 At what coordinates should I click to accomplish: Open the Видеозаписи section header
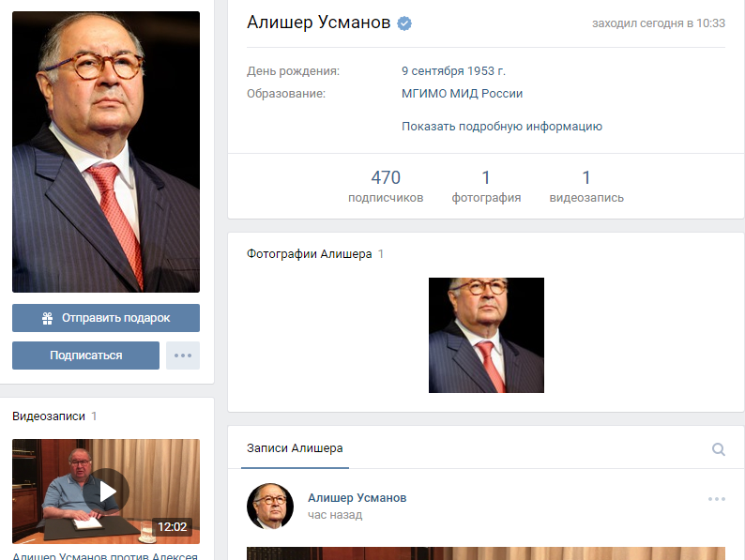click(49, 416)
